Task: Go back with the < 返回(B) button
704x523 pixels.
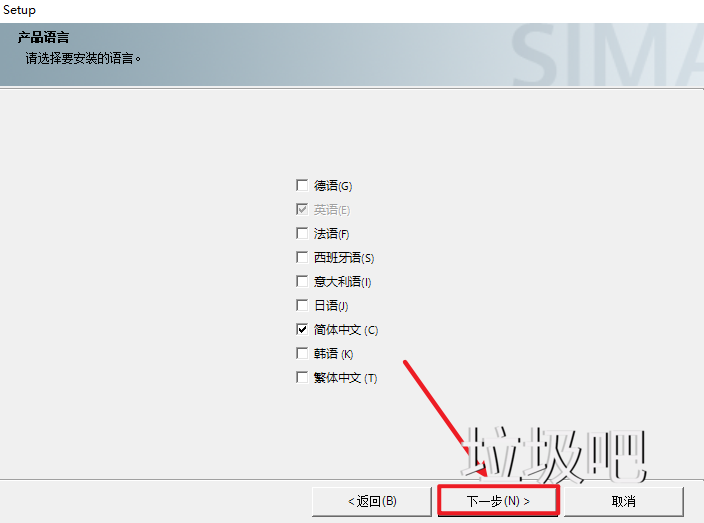Action: pyautogui.click(x=372, y=500)
